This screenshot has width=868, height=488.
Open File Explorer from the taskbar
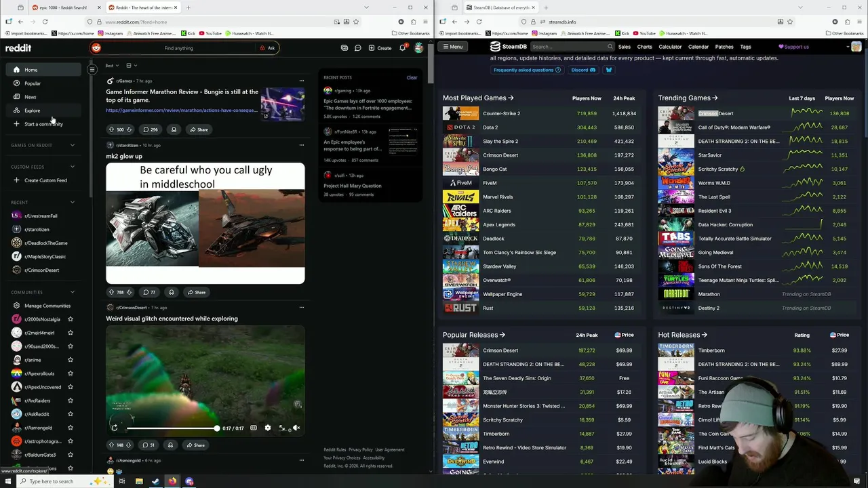click(x=139, y=481)
